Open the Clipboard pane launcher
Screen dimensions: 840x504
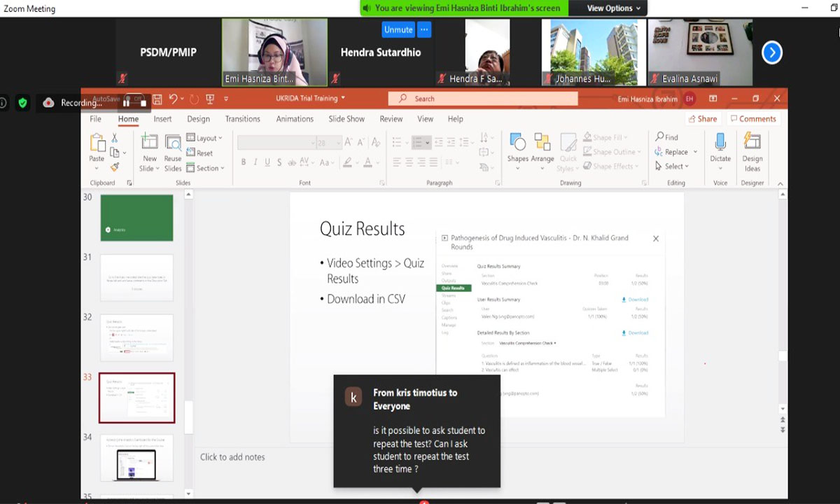pos(129,183)
